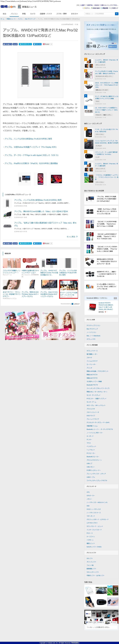Open the 閲覧履歴 link in the header
The image size is (119, 644).
click(105, 8)
